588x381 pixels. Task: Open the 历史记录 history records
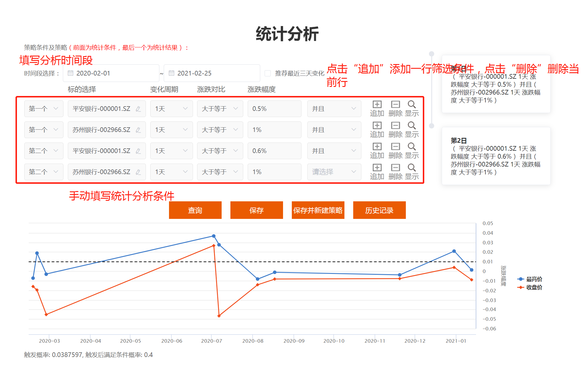[x=379, y=210]
